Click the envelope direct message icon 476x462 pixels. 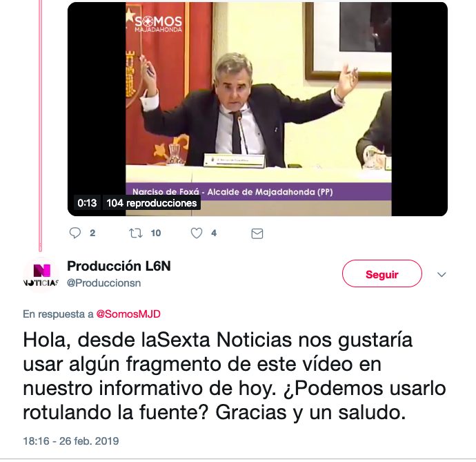click(x=257, y=233)
